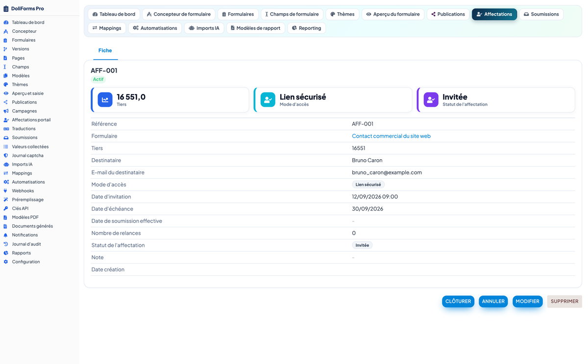Click the Tiers value 16551 in table
588x364 pixels.
click(x=359, y=148)
